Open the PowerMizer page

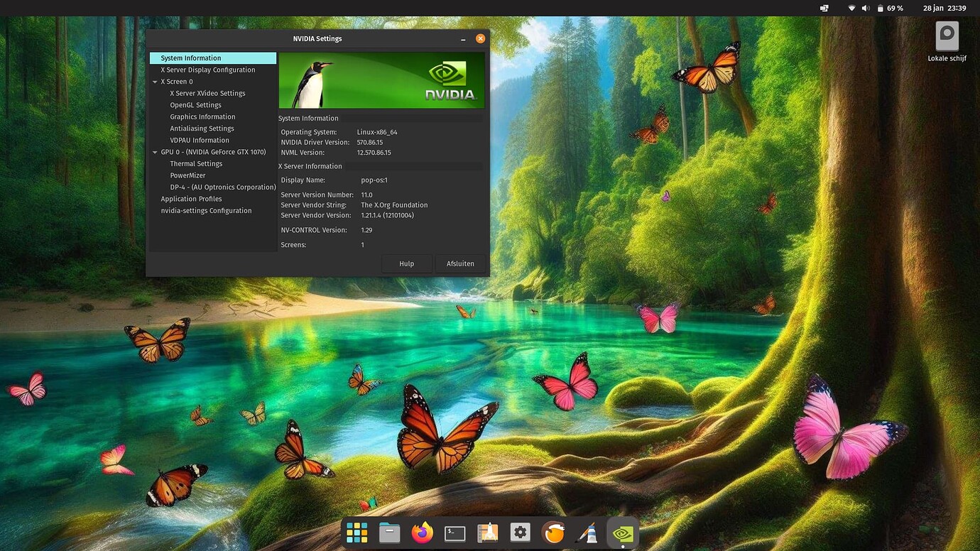[x=187, y=175]
